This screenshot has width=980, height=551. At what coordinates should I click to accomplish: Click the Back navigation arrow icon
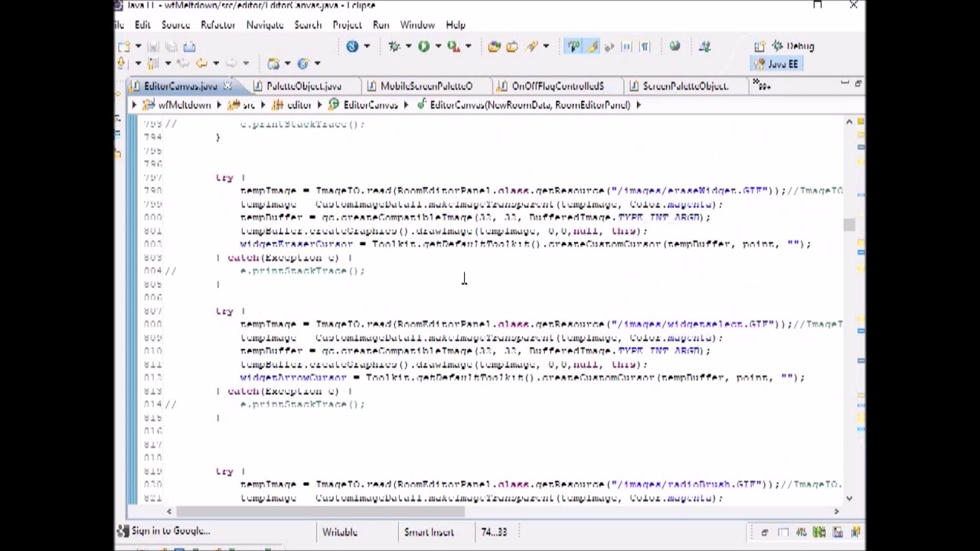click(x=201, y=64)
